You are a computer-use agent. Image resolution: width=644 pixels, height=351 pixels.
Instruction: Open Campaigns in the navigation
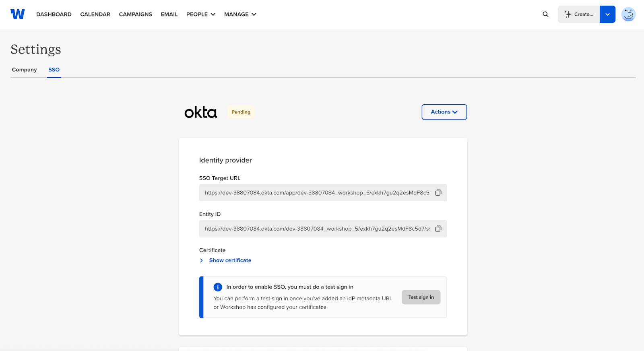coord(136,14)
